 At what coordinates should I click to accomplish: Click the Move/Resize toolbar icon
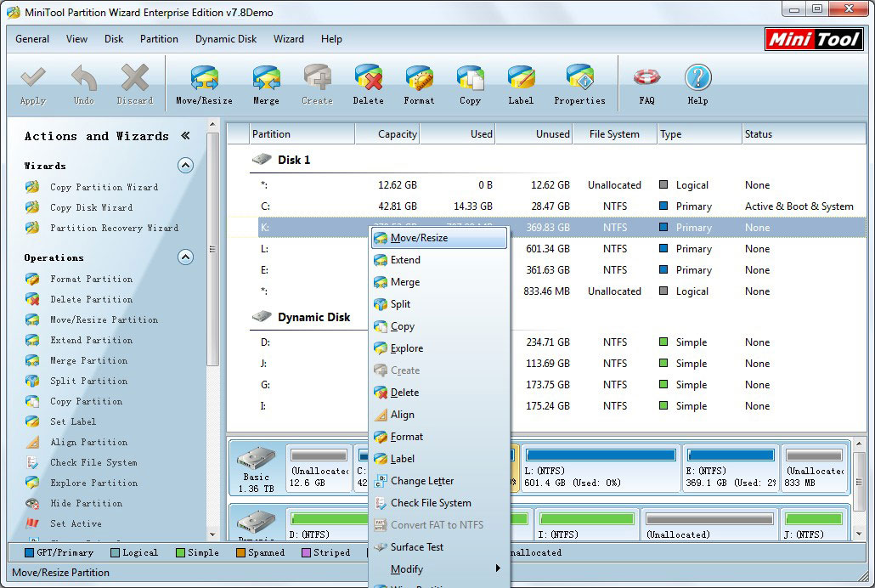click(204, 85)
